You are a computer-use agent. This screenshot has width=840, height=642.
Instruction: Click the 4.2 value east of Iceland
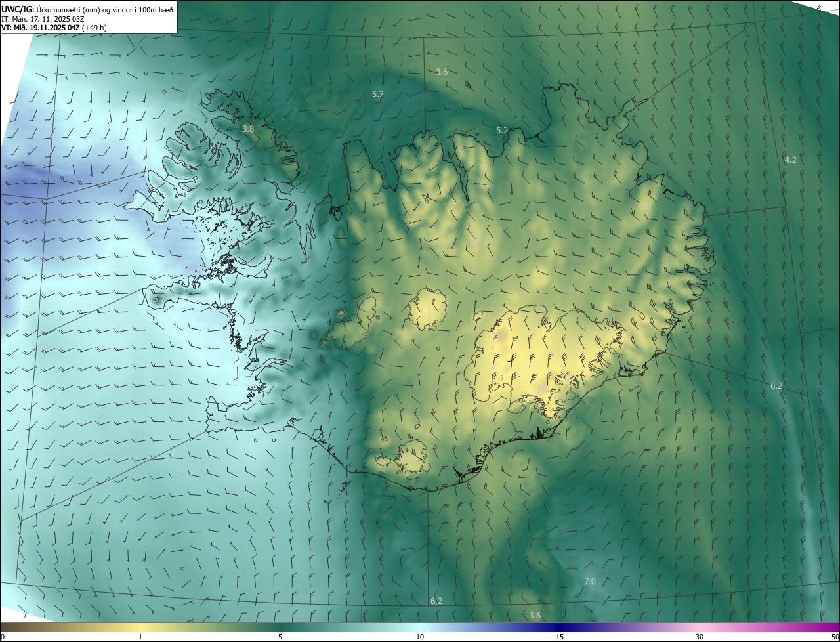[x=791, y=160]
